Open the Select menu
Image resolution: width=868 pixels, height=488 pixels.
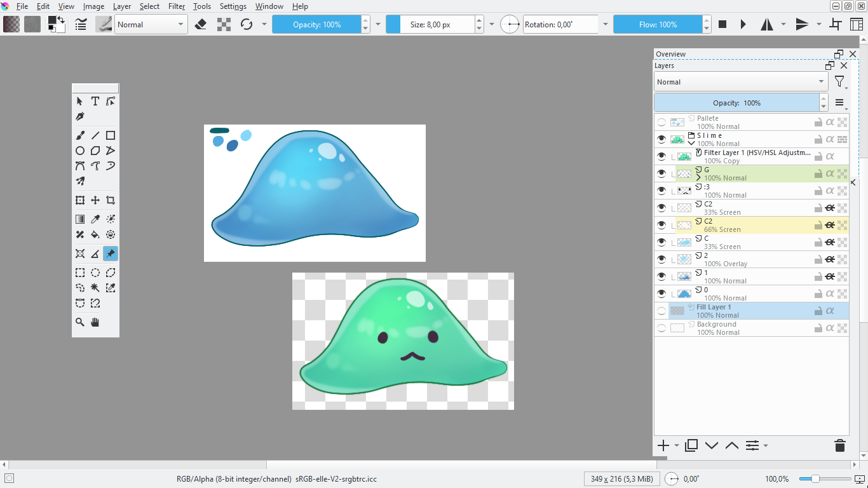click(149, 6)
